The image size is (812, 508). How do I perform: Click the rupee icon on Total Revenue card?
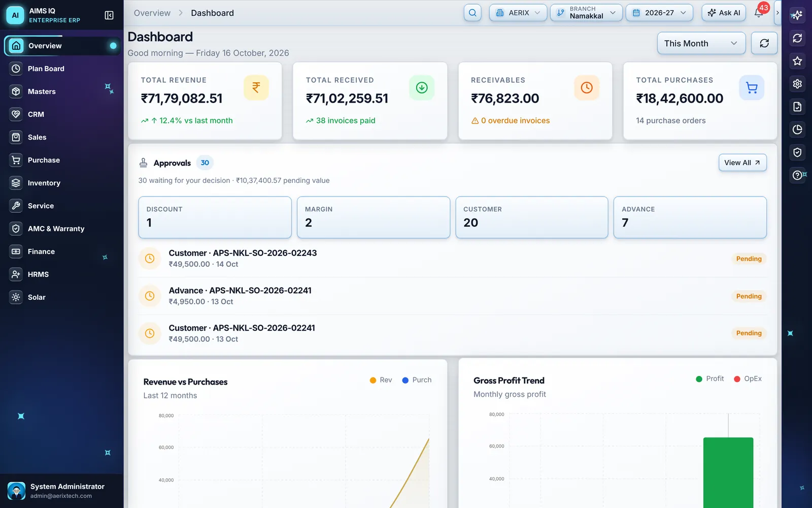256,87
